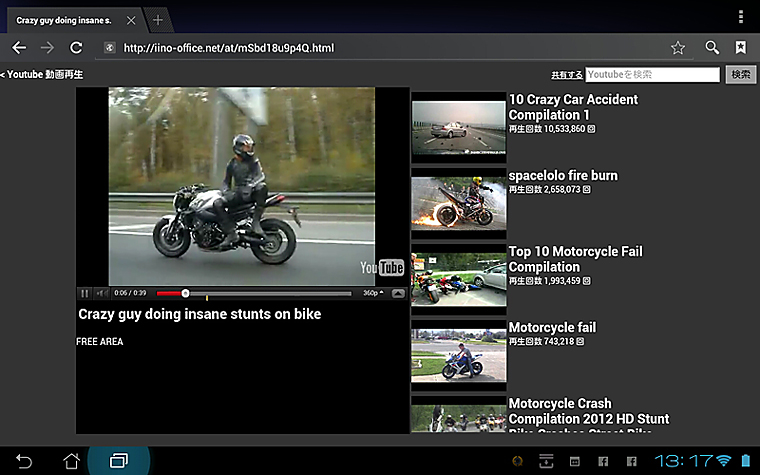Click the site favicon beside the URL
Image resolution: width=760 pixels, height=475 pixels.
tap(110, 48)
